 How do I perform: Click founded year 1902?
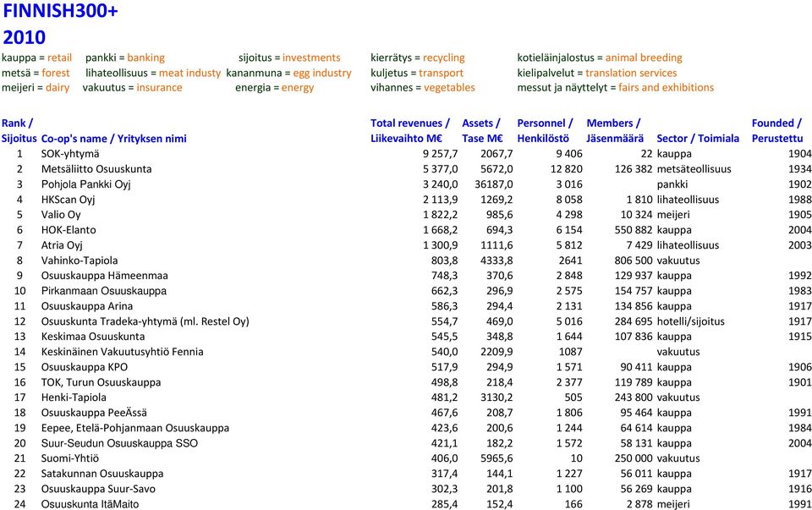800,184
